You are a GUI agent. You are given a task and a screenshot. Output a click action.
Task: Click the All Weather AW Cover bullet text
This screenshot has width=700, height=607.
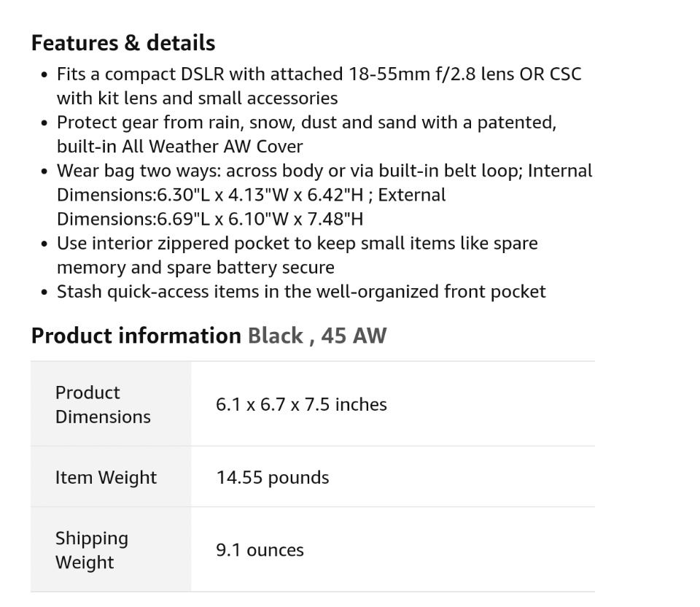(x=306, y=123)
